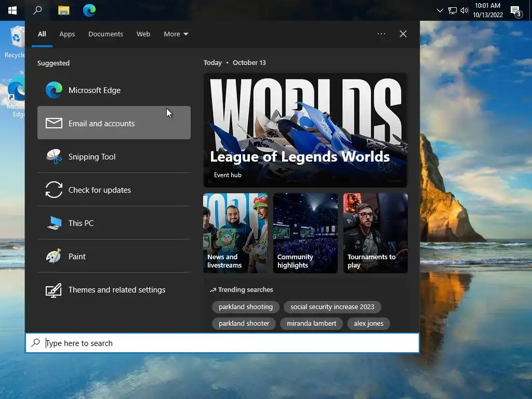
Task: Search trending term parkland shooter
Action: 244,323
